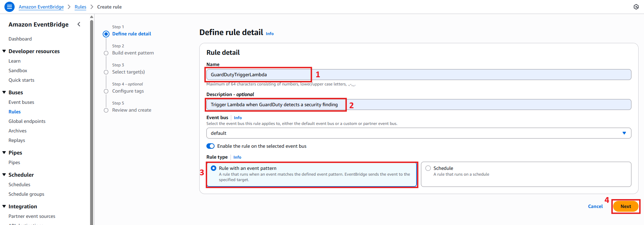
Task: Select Step 4 Configure tags
Action: coord(128,91)
